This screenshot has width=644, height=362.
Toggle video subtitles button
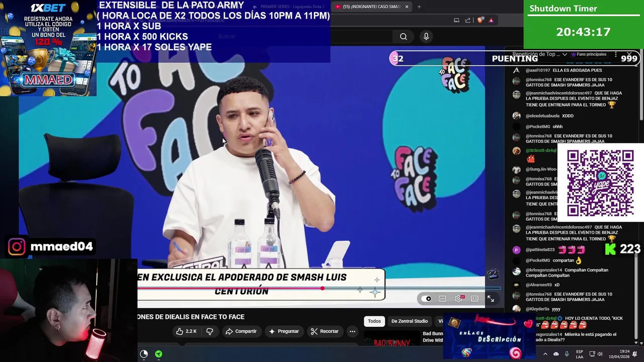442,299
